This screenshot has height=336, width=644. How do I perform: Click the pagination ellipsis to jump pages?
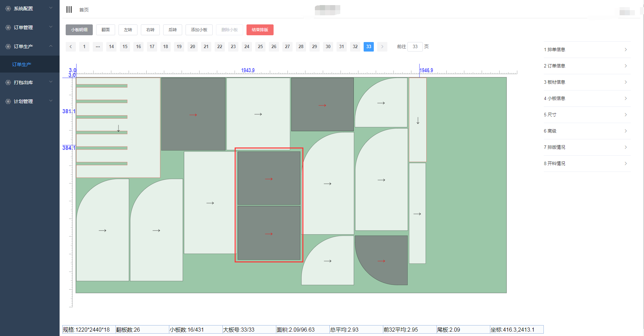[x=98, y=47]
